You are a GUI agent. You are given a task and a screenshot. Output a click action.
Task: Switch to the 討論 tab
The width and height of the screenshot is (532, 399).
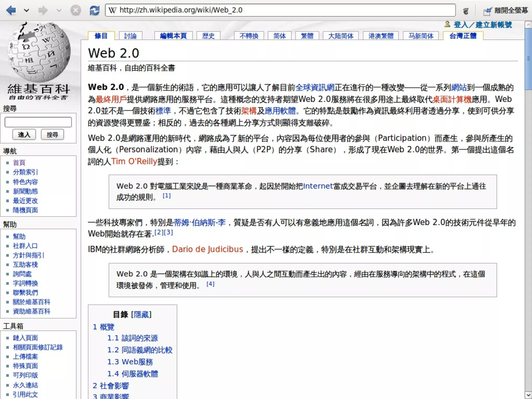pos(130,36)
